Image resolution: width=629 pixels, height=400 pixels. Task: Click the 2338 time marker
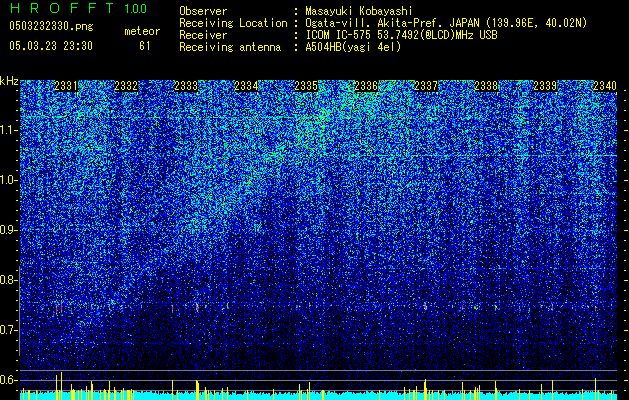(486, 86)
